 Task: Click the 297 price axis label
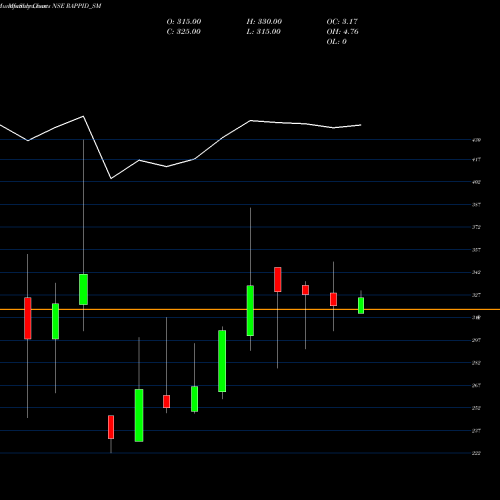(x=476, y=340)
